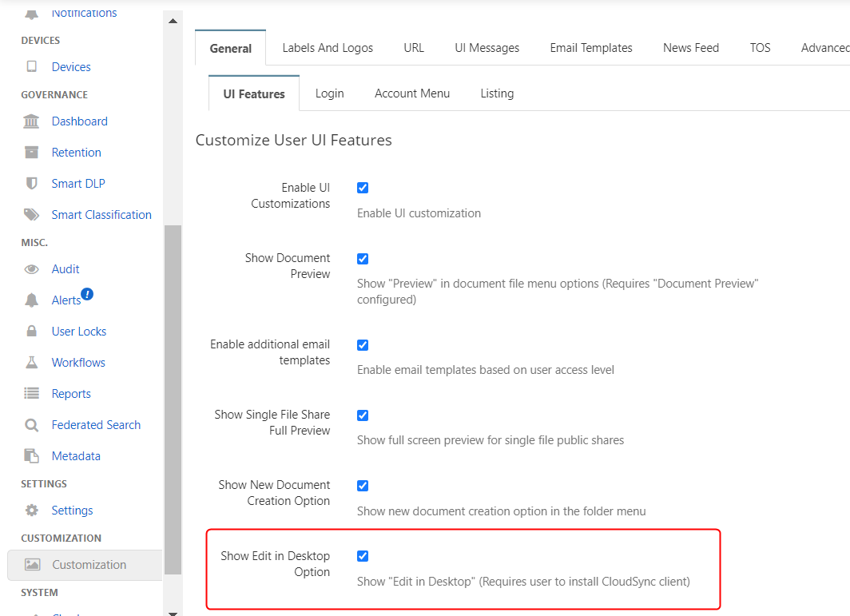Click the Settings gear icon in sidebar
Image resolution: width=850 pixels, height=616 pixels.
coord(32,511)
